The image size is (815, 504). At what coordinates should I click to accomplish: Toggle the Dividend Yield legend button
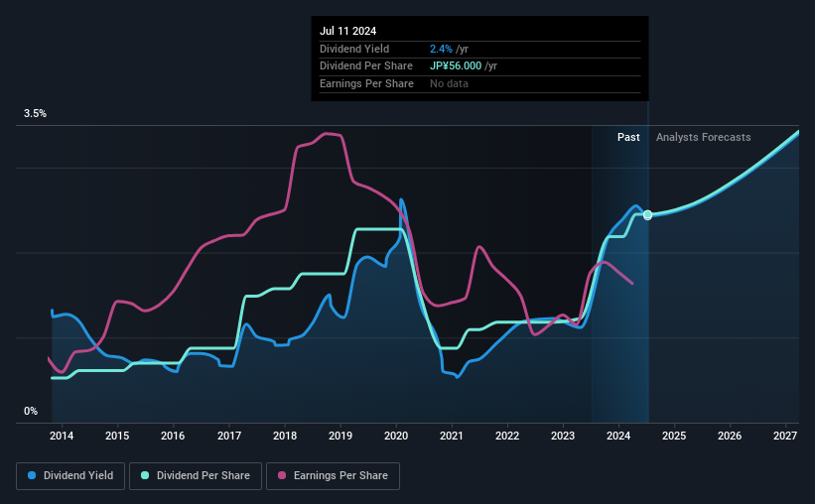[x=70, y=476]
